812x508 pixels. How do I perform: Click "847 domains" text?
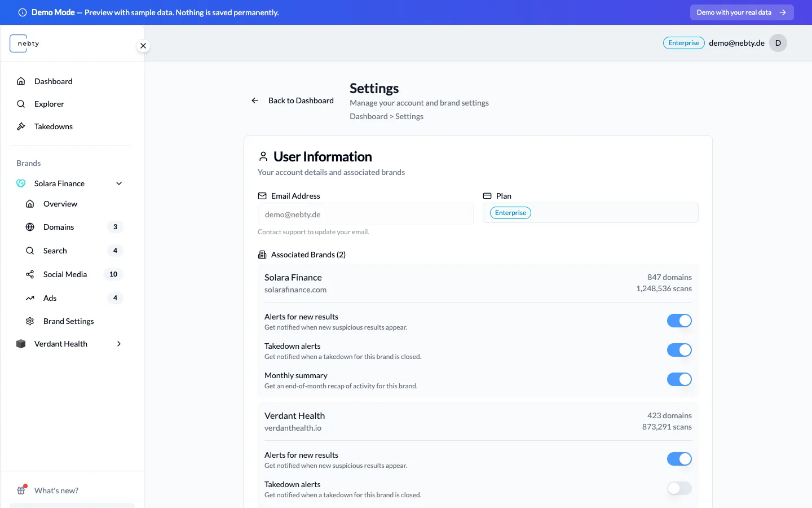click(x=669, y=277)
